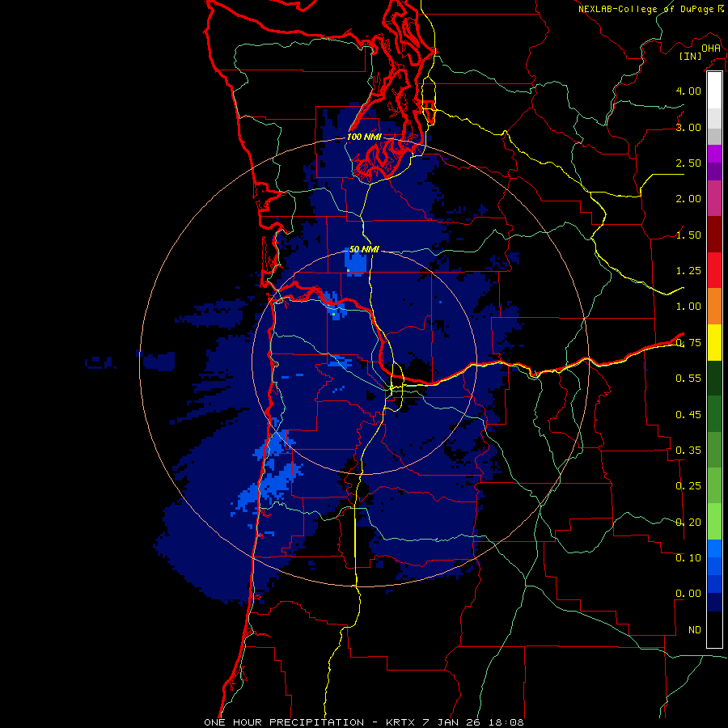Screen dimensions: 728x728
Task: Click the pink legend swatch beside 2.00
Action: 714,198
